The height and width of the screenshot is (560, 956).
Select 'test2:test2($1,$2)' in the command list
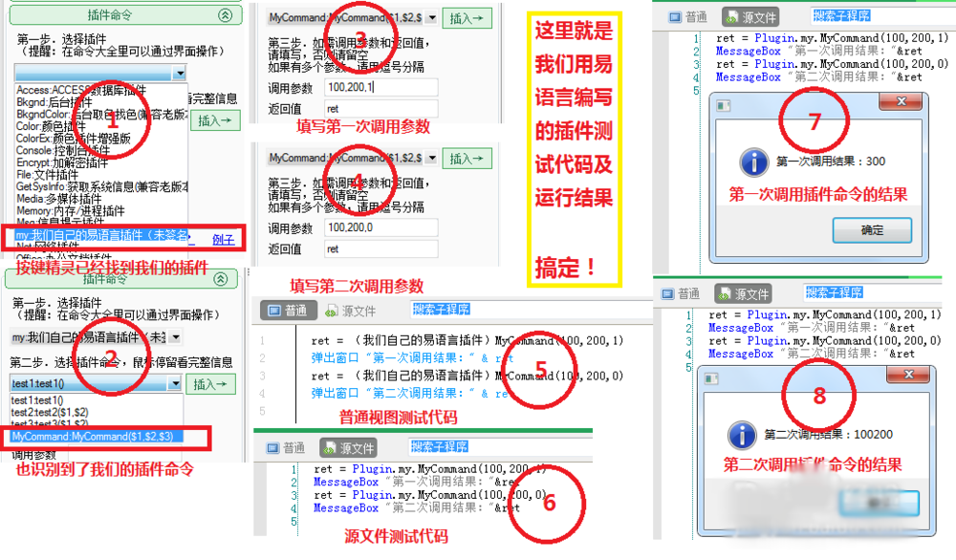tap(50, 413)
